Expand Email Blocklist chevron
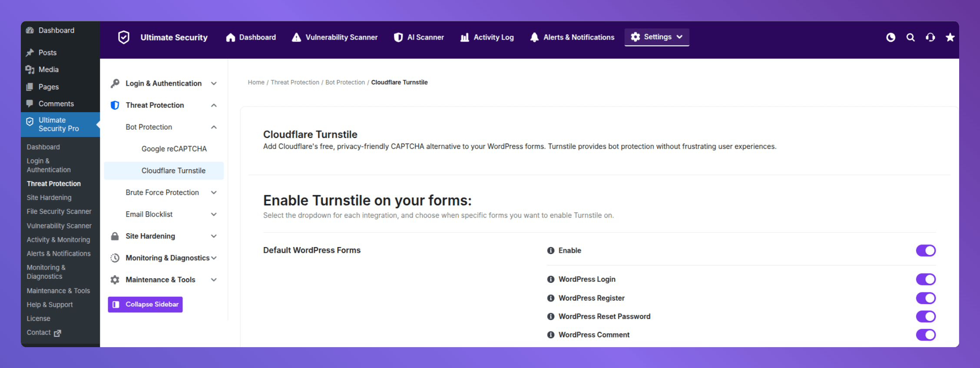The height and width of the screenshot is (368, 980). pyautogui.click(x=214, y=214)
